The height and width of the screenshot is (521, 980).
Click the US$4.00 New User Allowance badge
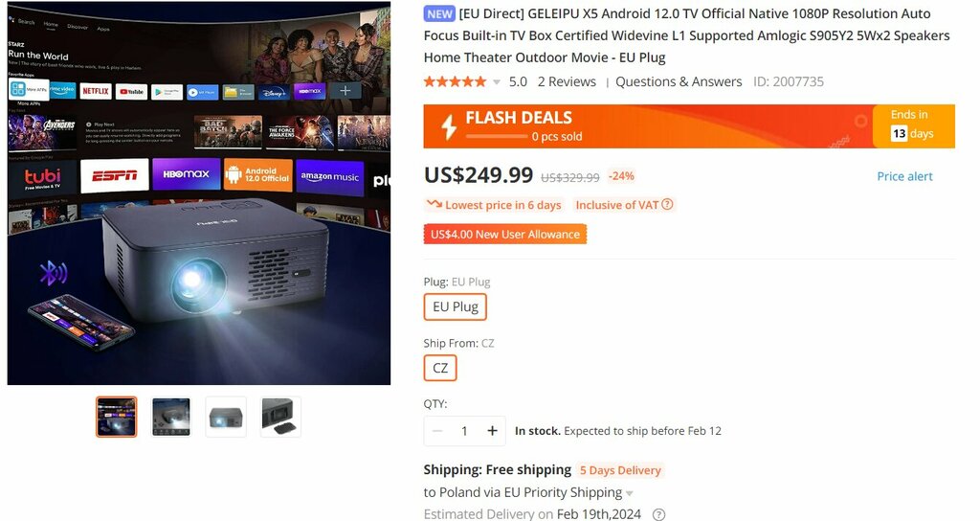(x=505, y=235)
